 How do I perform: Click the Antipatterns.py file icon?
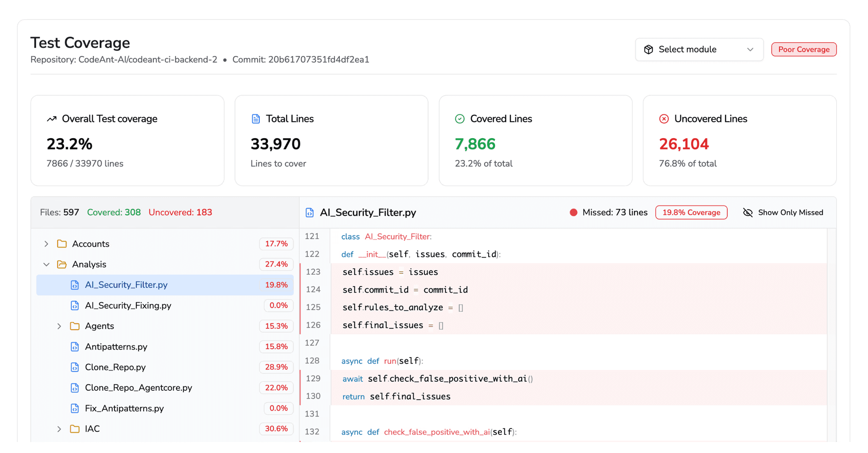[x=75, y=347]
